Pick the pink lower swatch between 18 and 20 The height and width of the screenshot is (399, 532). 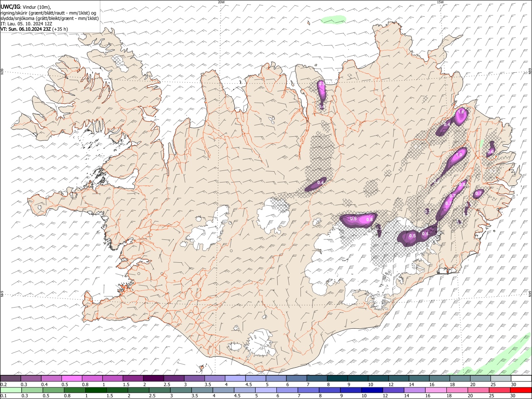456,390
